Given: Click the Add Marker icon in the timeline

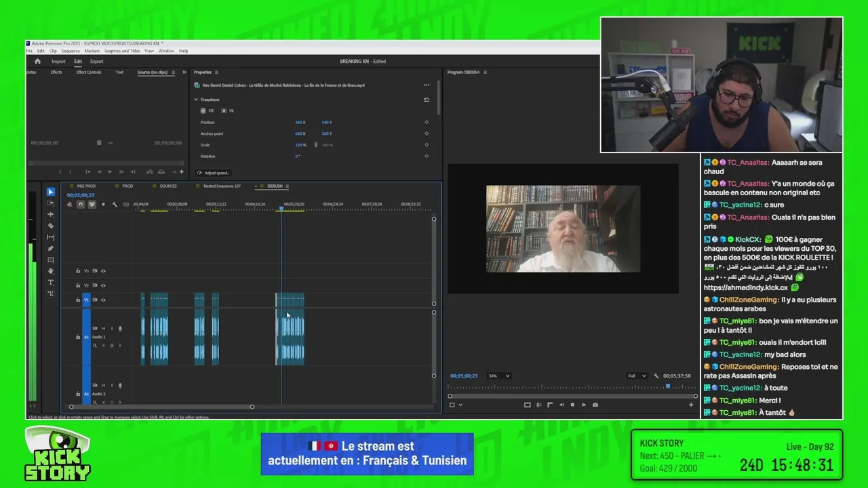Looking at the screenshot, I should click(103, 204).
